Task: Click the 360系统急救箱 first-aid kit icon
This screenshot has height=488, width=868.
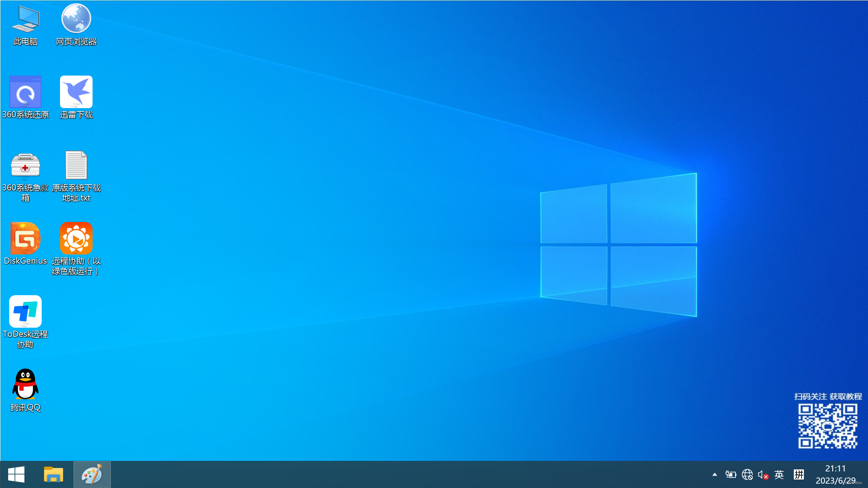Action: point(25,166)
